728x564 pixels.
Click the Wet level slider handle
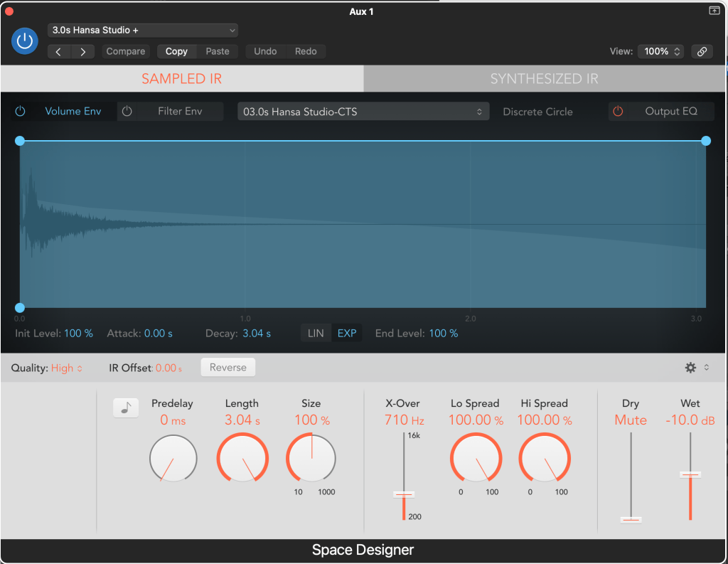point(690,474)
